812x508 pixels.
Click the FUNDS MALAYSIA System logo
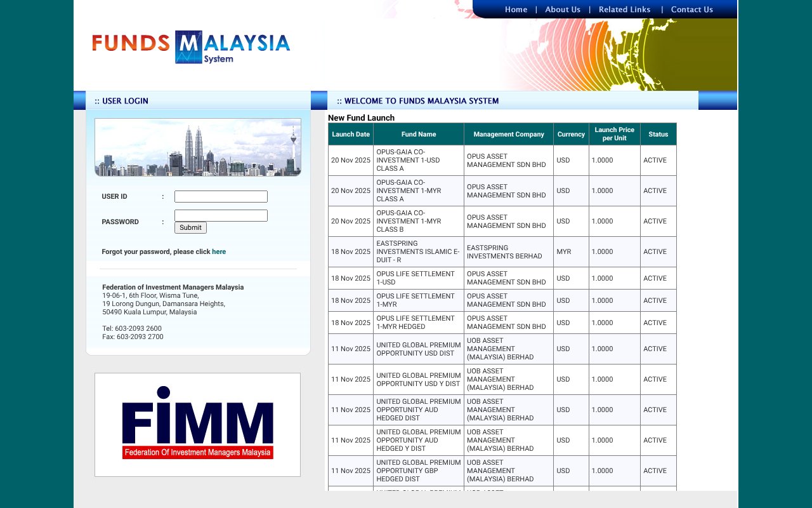pos(191,46)
